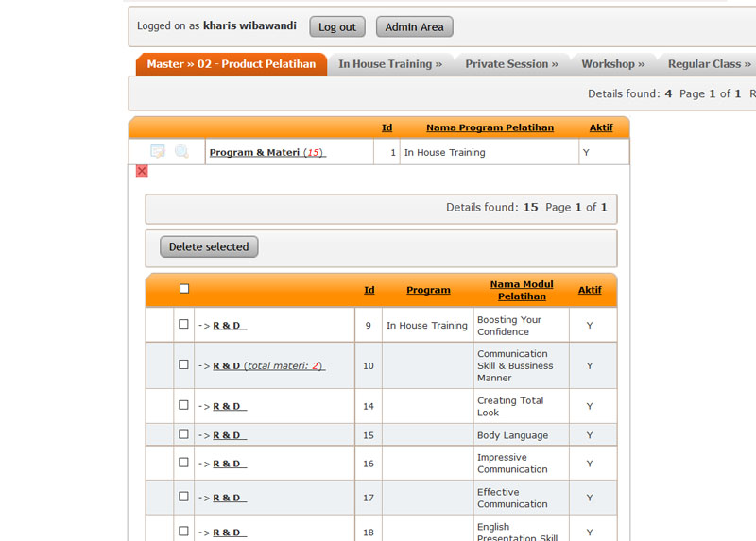Screen dimensions: 756x541
Task: Select the checkbox for Effective Communication row
Action: (184, 497)
